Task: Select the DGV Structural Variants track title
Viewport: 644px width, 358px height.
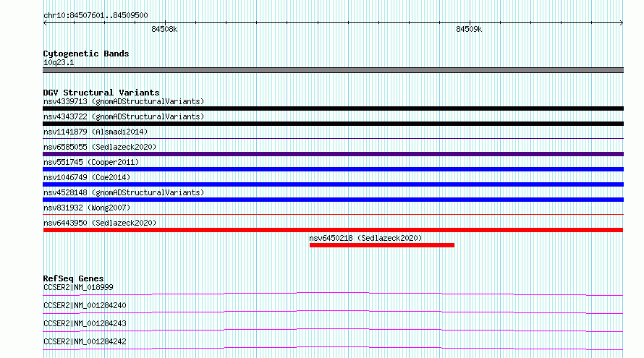Action: 101,93
